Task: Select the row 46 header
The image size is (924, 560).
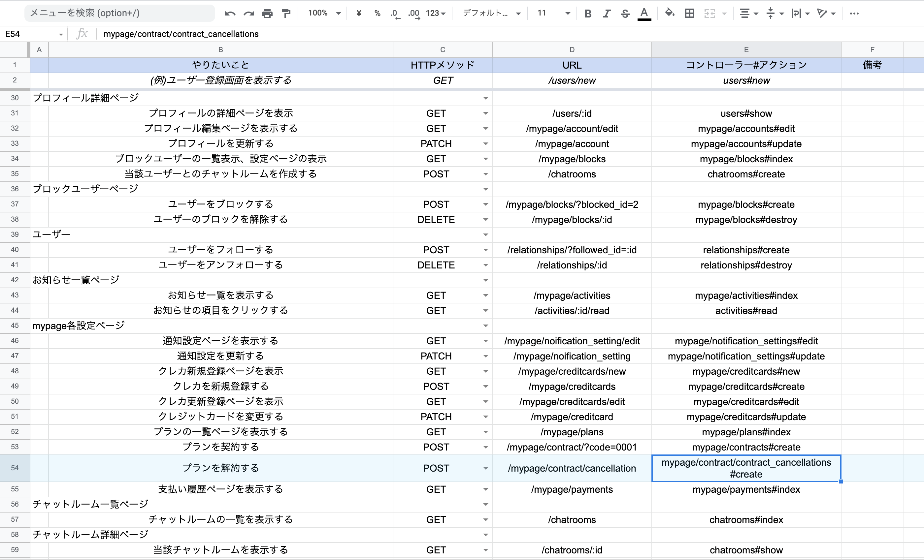Action: pyautogui.click(x=15, y=341)
